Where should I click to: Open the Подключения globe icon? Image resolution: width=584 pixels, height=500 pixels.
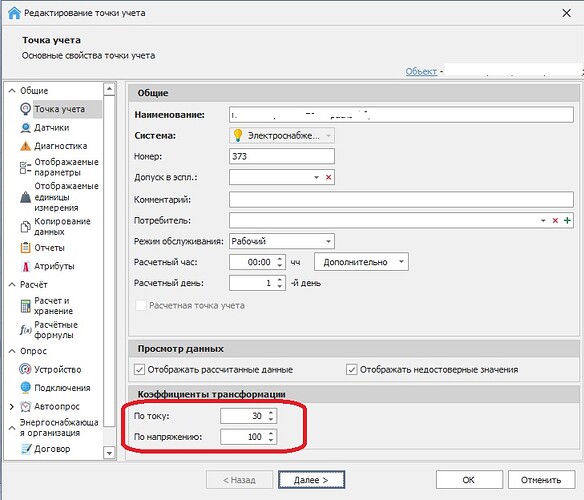[25, 387]
